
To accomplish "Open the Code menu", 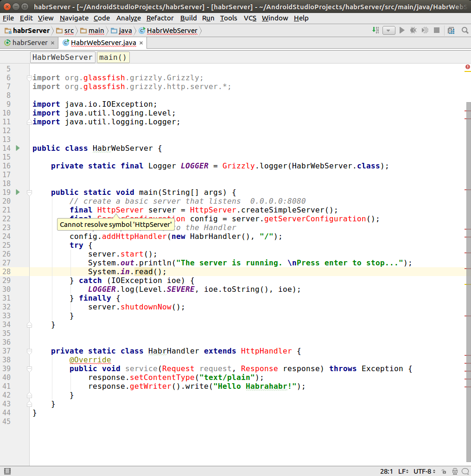I will pyautogui.click(x=102, y=18).
